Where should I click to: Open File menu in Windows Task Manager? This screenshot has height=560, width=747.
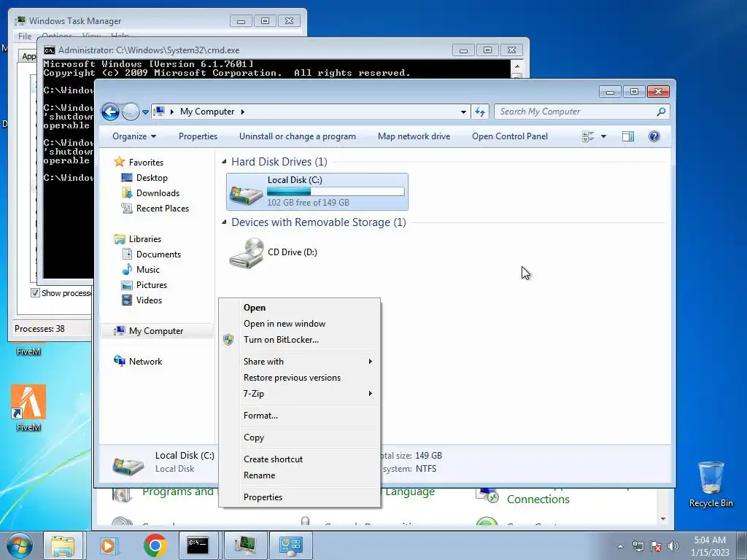(25, 36)
